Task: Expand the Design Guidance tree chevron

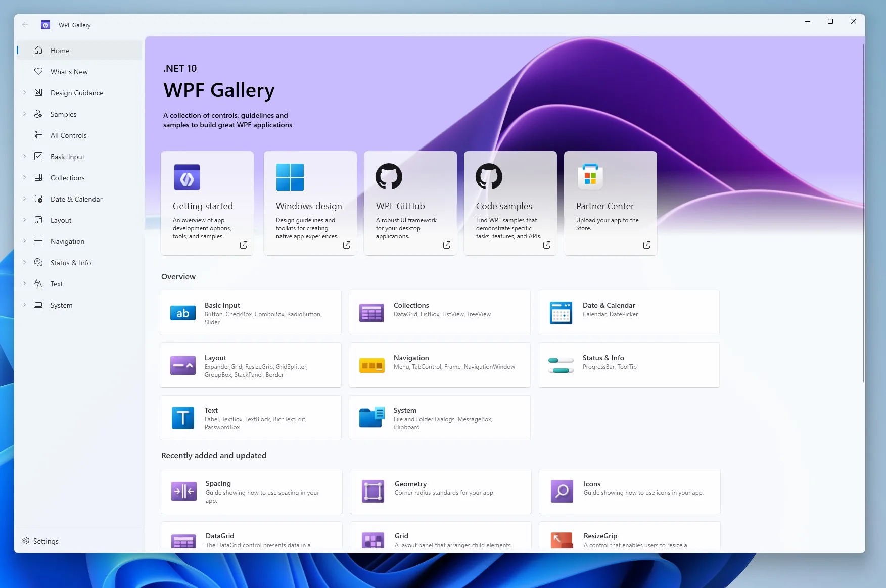Action: tap(24, 92)
